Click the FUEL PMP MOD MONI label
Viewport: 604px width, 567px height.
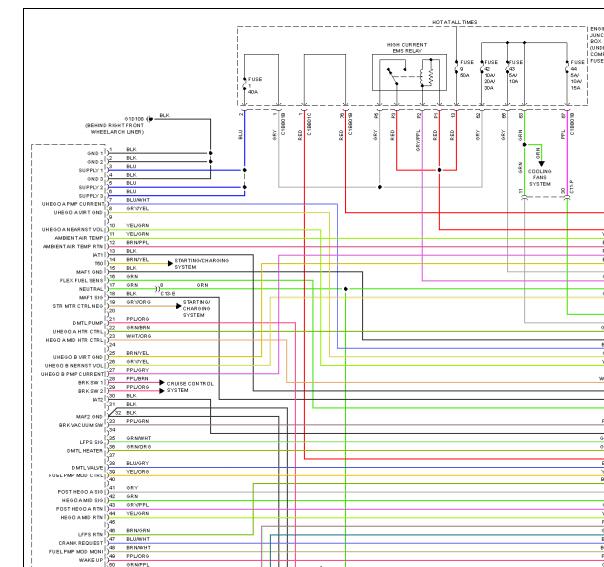tap(76, 552)
